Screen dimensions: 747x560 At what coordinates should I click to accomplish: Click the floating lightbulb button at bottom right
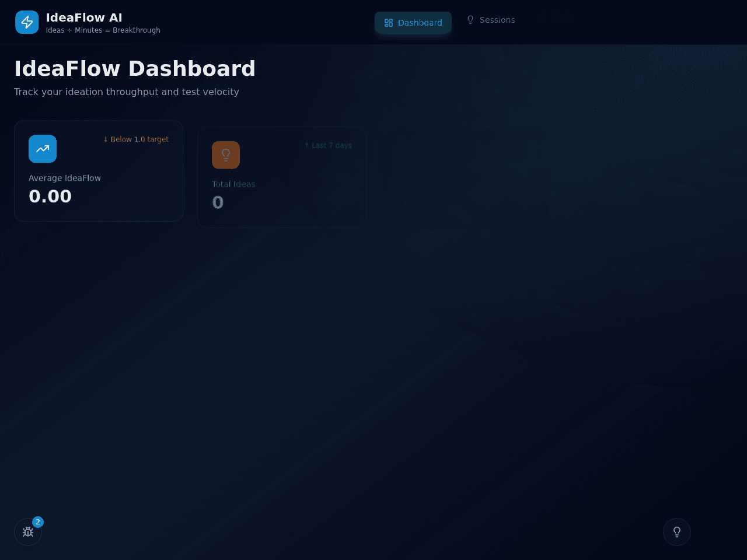click(x=677, y=532)
